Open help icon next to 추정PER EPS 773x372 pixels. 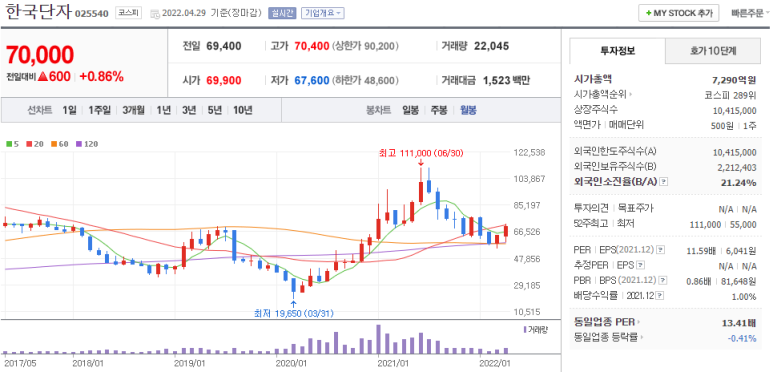pos(640,266)
